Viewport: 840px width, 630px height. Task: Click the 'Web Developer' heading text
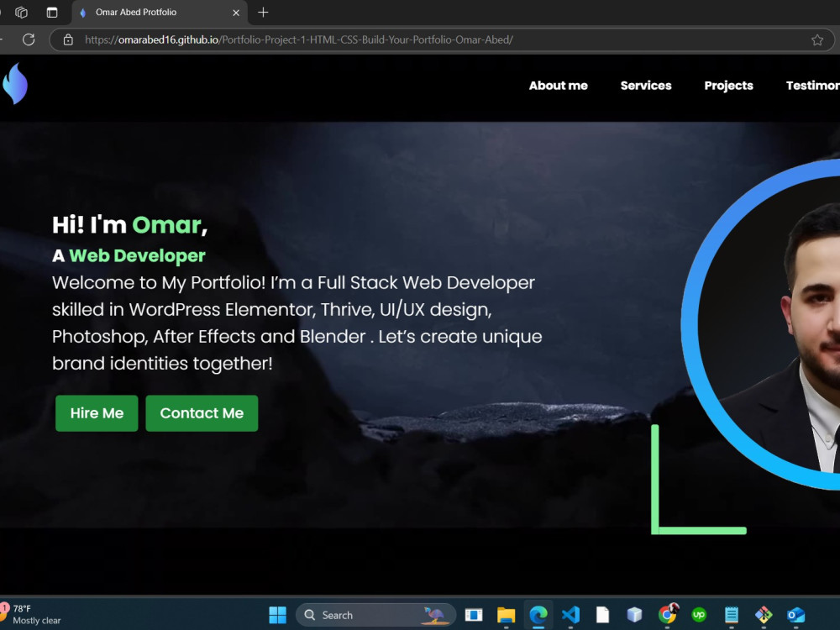(x=137, y=256)
